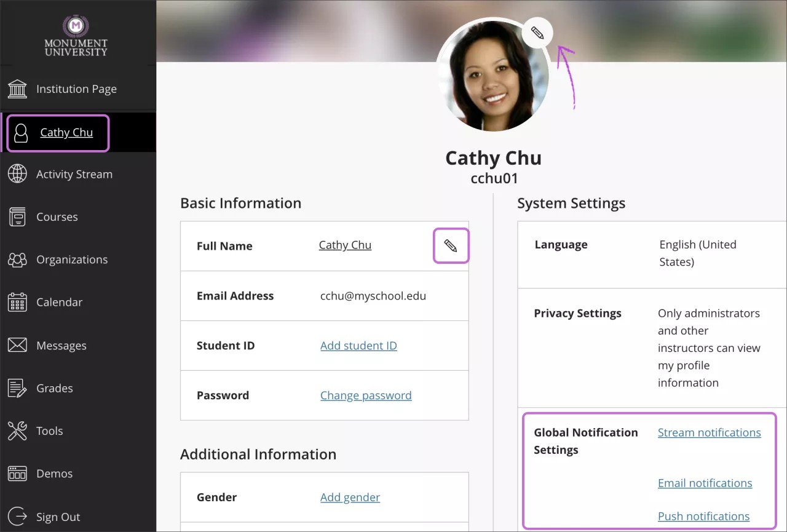Select the Courses icon in sidebar
The height and width of the screenshot is (532, 787).
tap(17, 216)
